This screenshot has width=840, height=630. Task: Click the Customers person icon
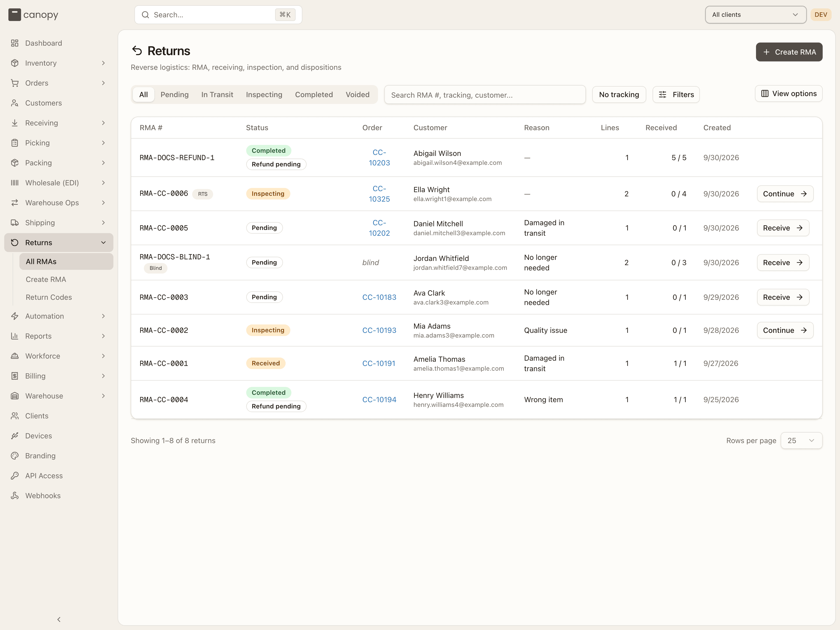[15, 103]
